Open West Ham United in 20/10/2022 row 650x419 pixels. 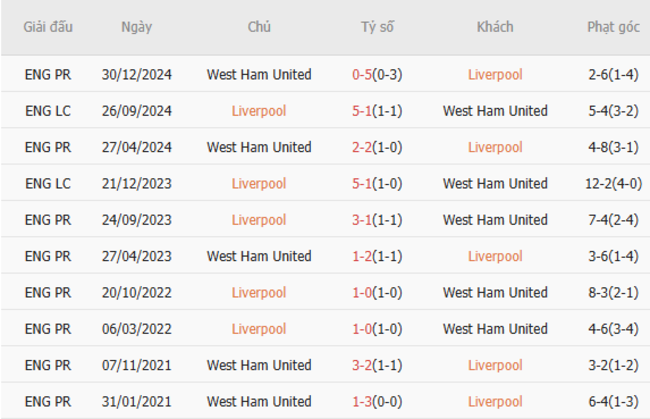[495, 293]
